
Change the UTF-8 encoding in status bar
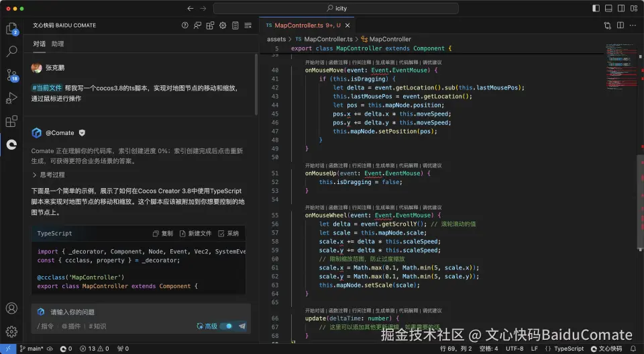click(x=515, y=349)
